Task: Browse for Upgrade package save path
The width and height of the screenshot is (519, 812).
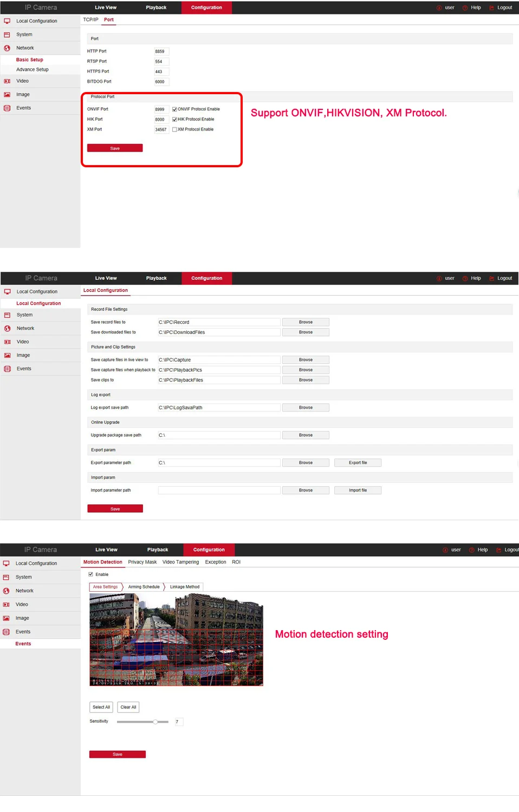Action: (306, 435)
